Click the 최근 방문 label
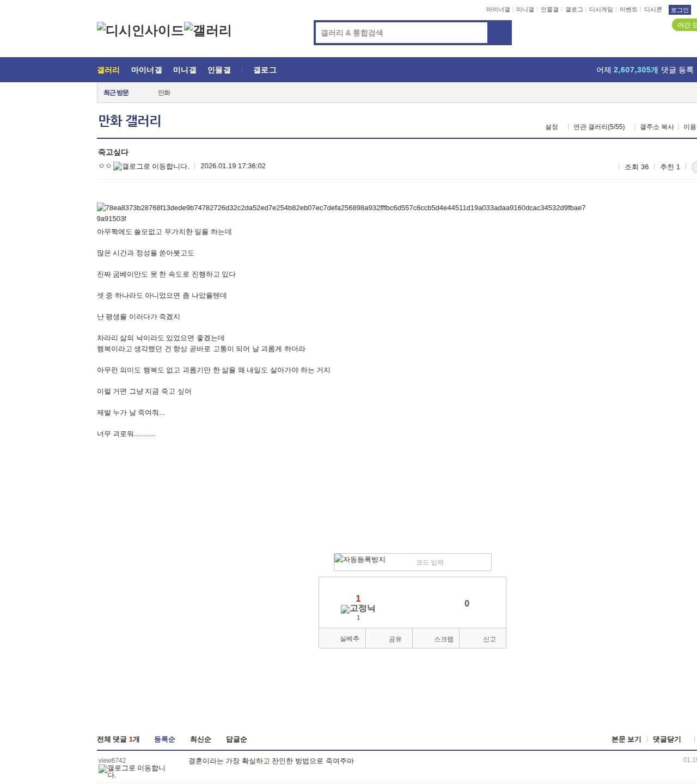Image resolution: width=697 pixels, height=784 pixels. tap(116, 93)
